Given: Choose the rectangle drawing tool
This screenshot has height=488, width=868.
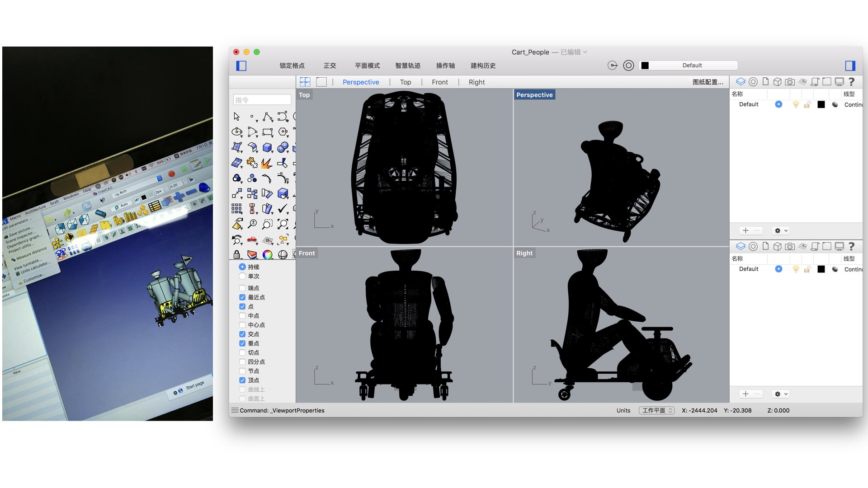Looking at the screenshot, I should click(x=268, y=132).
